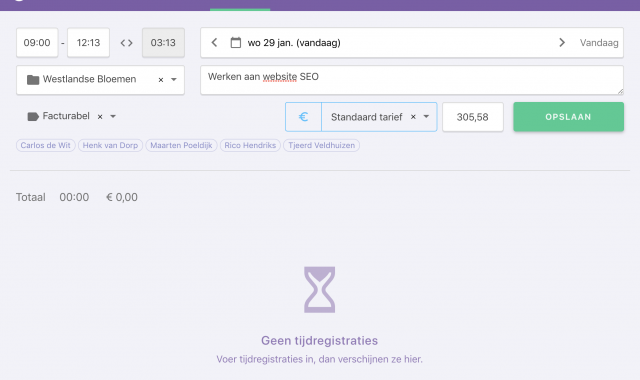
Task: Remove the Facturabel tag
Action: (100, 117)
